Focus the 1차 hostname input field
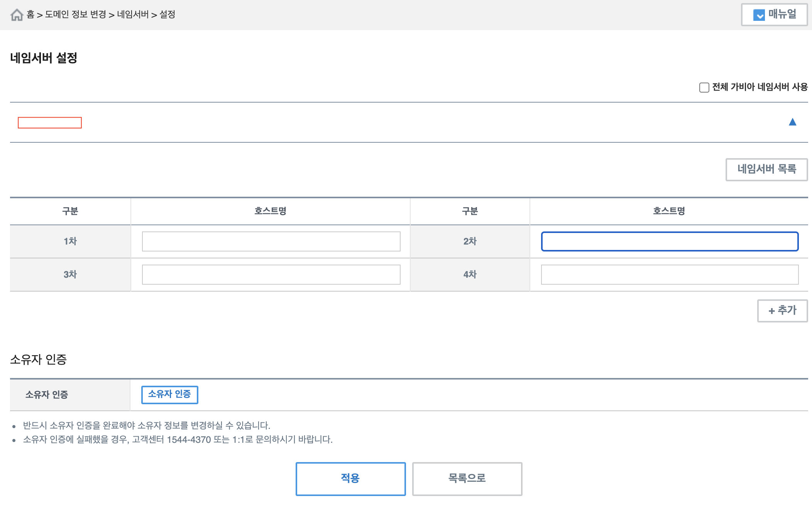 tap(271, 241)
